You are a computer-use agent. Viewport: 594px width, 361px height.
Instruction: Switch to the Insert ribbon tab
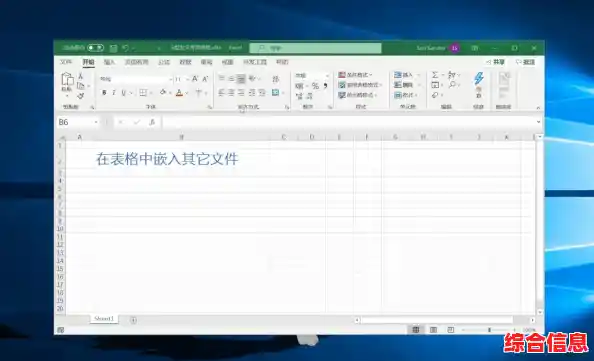[x=109, y=62]
